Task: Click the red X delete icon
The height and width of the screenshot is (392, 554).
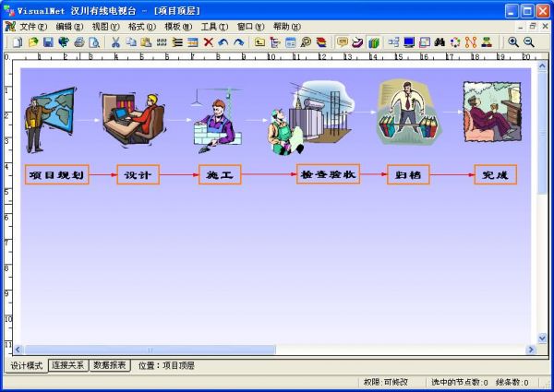Action: click(209, 42)
